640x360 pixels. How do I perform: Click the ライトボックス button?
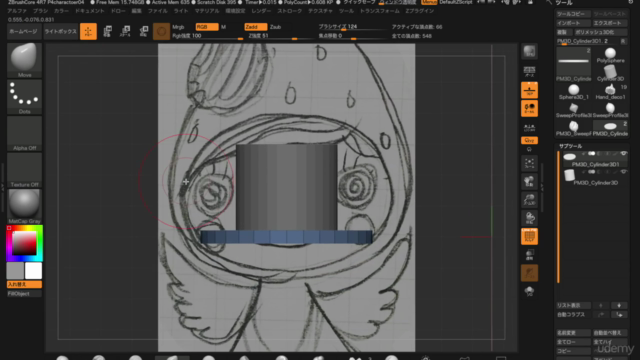60,31
